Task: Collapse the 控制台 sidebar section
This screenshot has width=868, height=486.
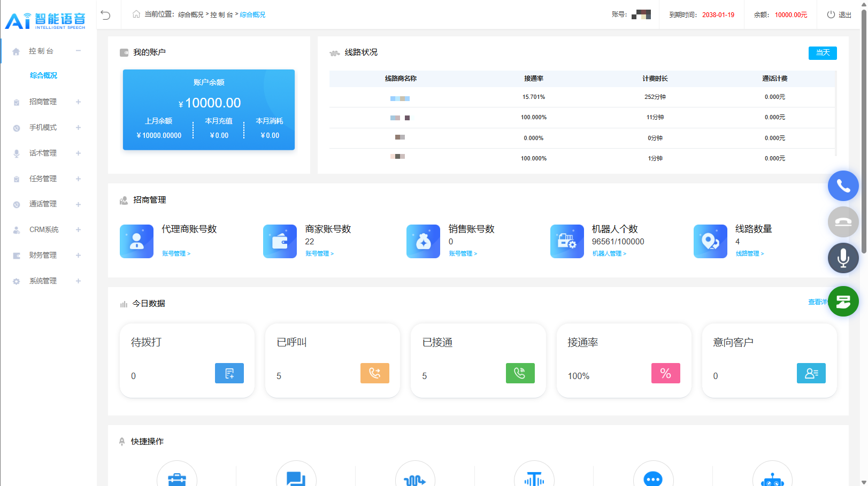Action: pos(78,50)
